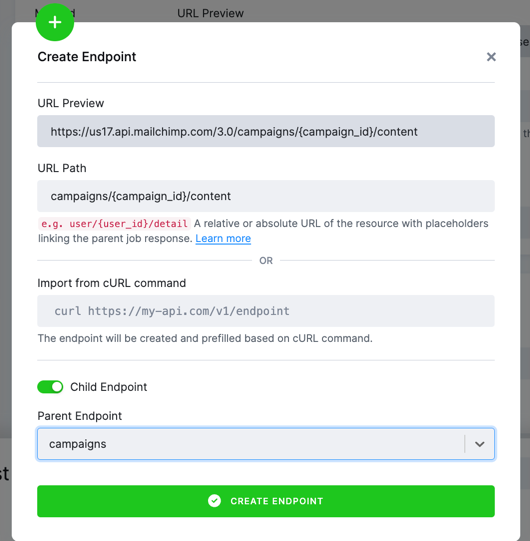Screen dimensions: 530x541
Task: Click the red user/{user_id}/detail example code
Action: [x=115, y=224]
